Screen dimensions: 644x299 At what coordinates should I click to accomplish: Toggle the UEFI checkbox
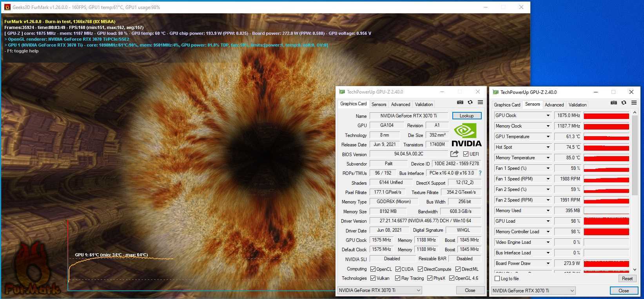pos(466,154)
